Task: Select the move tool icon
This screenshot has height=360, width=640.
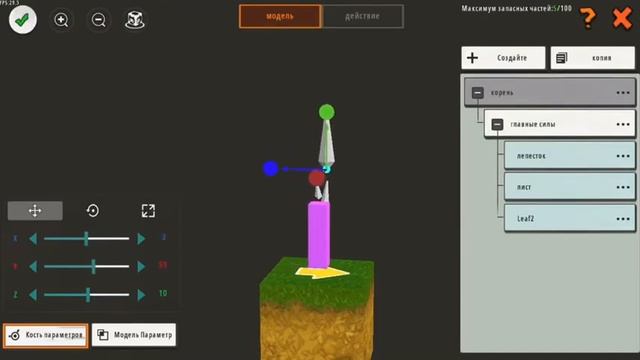Action: click(35, 211)
